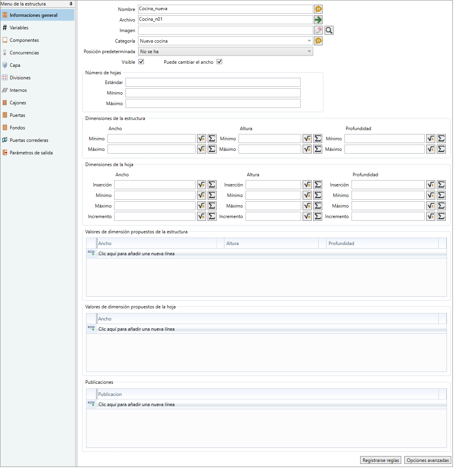Open the Posición predeterminada dropdown
Image resolution: width=454 pixels, height=476 pixels.
tap(225, 51)
